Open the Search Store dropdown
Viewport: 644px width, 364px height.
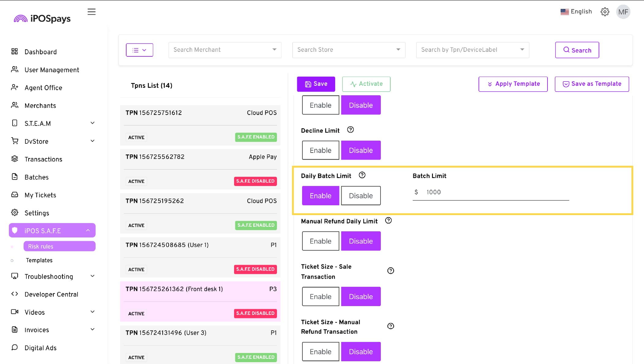(x=349, y=50)
